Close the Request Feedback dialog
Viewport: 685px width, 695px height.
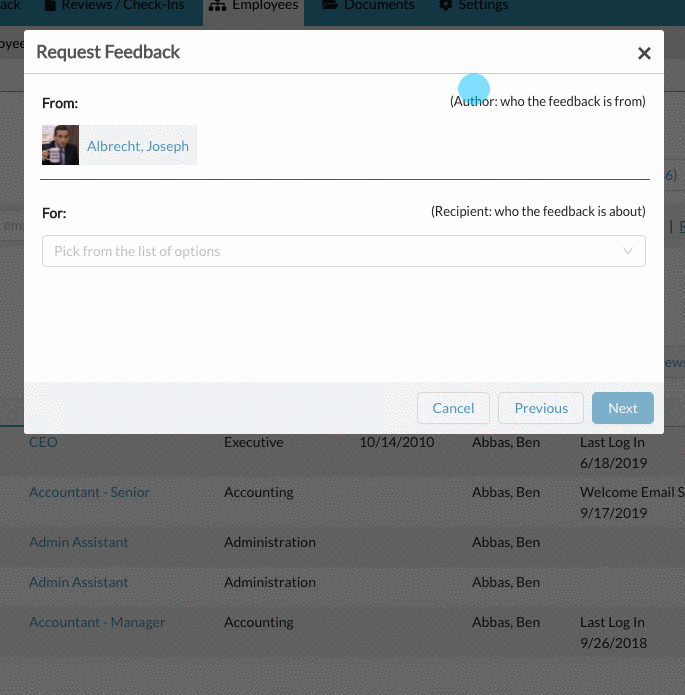pos(644,53)
